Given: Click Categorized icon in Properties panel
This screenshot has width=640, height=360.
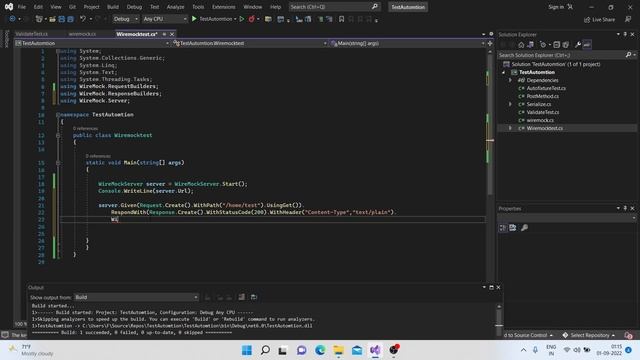Looking at the screenshot, I should (503, 227).
